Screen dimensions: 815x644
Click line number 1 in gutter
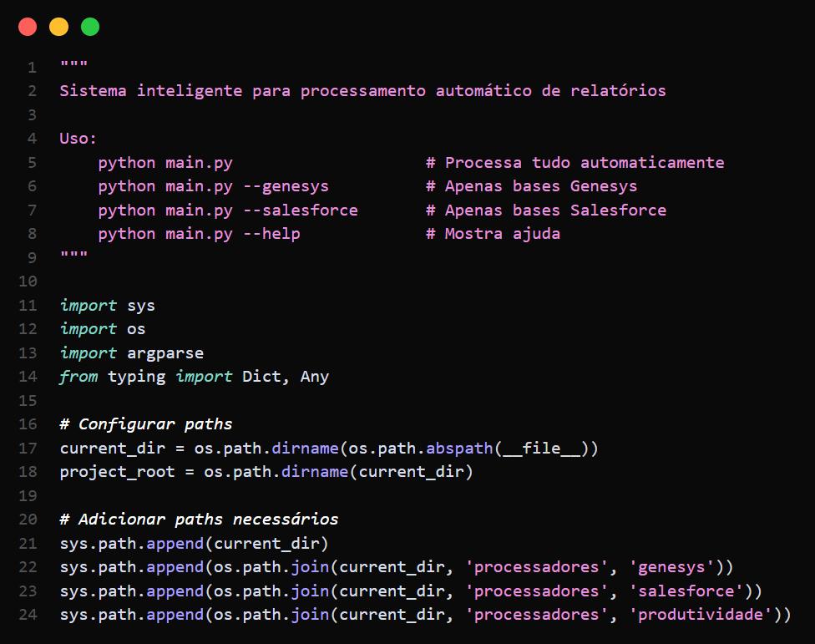point(33,68)
